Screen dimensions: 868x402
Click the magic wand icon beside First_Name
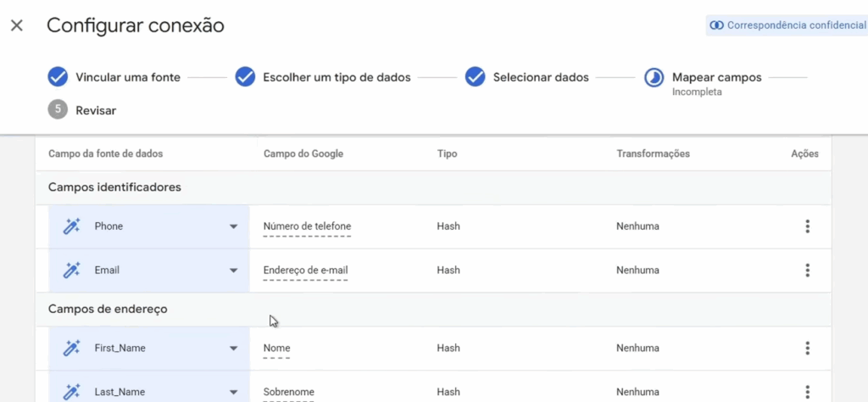(72, 348)
